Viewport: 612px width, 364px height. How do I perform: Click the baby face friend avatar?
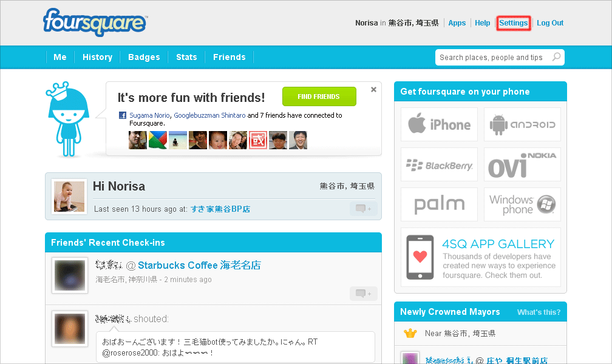218,140
